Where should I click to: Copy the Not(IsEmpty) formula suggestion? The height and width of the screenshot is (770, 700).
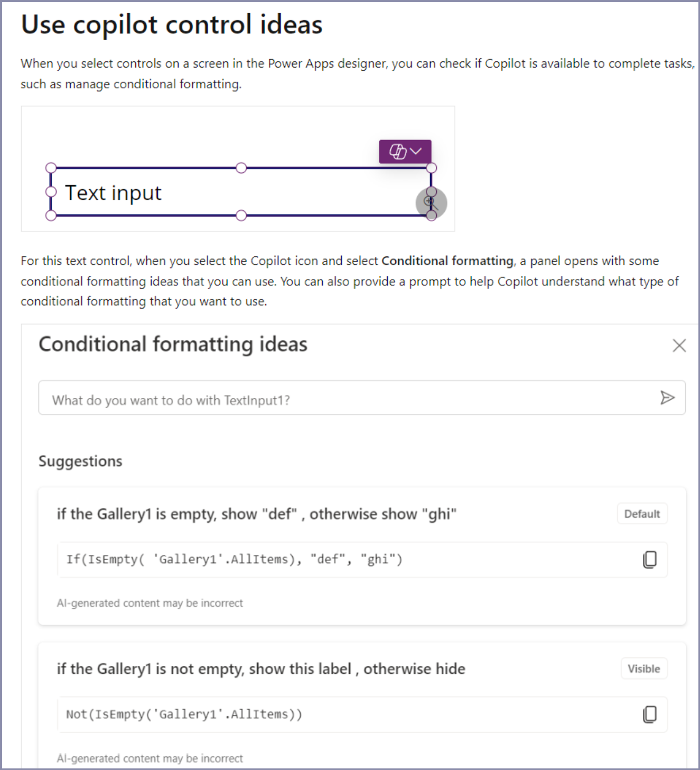click(650, 714)
